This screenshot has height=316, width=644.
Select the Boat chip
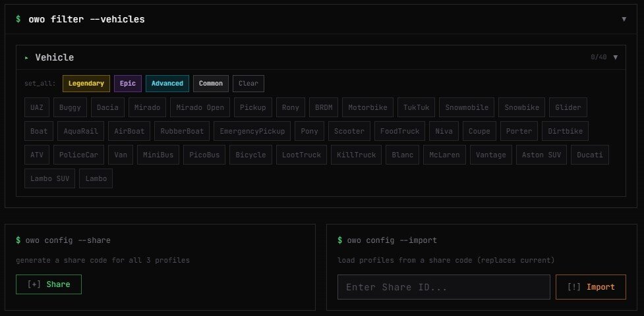[x=39, y=131]
